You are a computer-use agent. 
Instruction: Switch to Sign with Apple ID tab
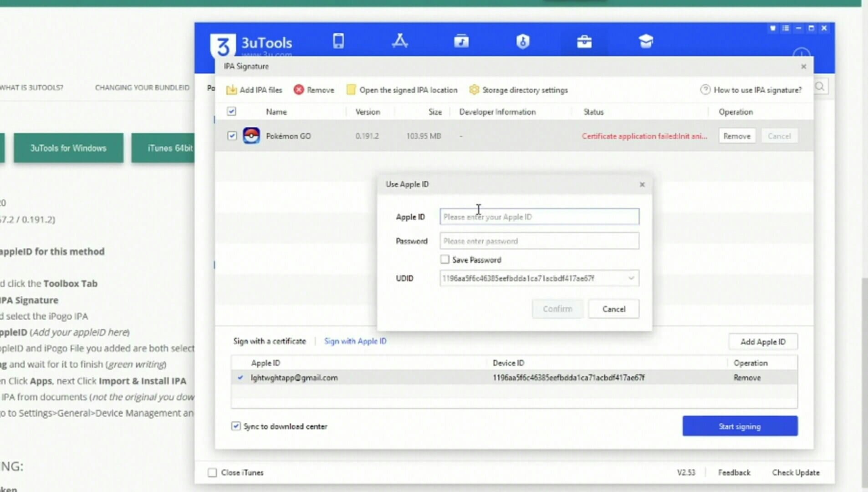[x=355, y=341]
